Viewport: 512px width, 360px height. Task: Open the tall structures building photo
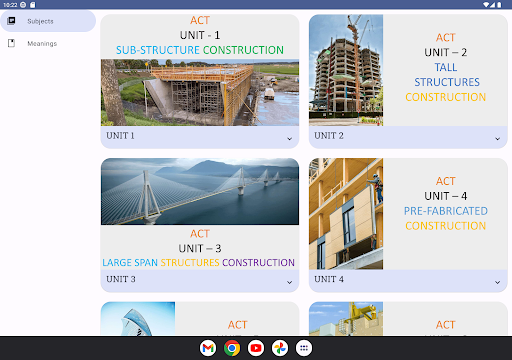(346, 70)
